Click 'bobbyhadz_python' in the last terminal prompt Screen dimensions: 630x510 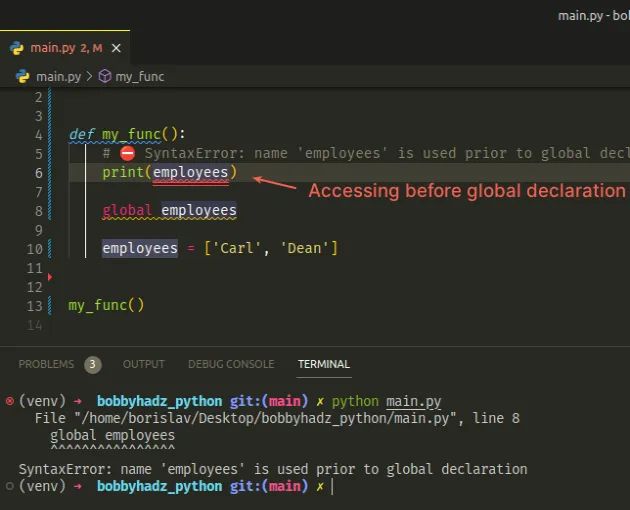click(x=160, y=486)
